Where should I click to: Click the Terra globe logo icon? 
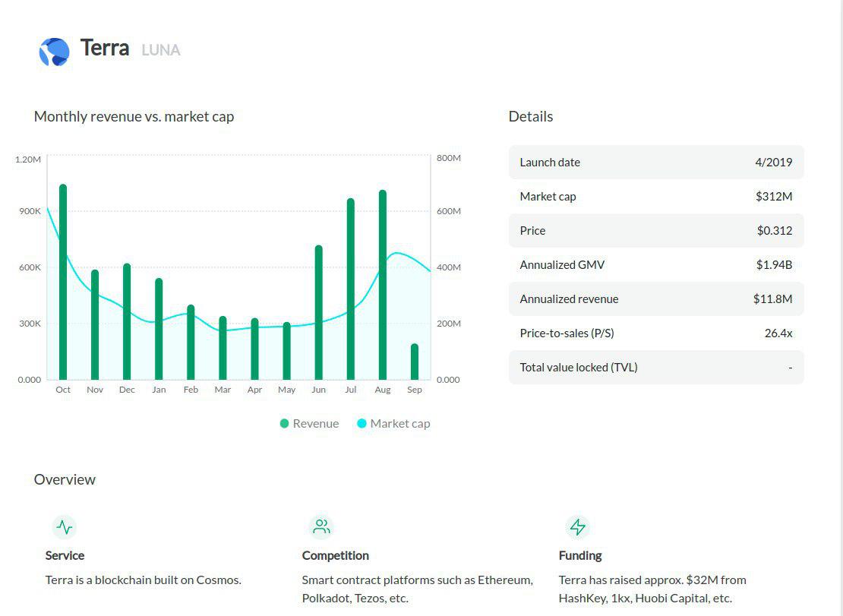[x=54, y=52]
